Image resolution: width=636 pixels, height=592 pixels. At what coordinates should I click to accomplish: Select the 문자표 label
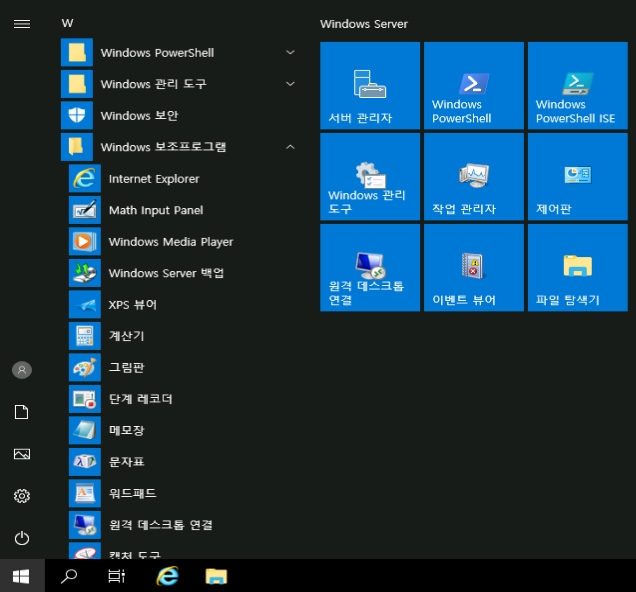127,461
